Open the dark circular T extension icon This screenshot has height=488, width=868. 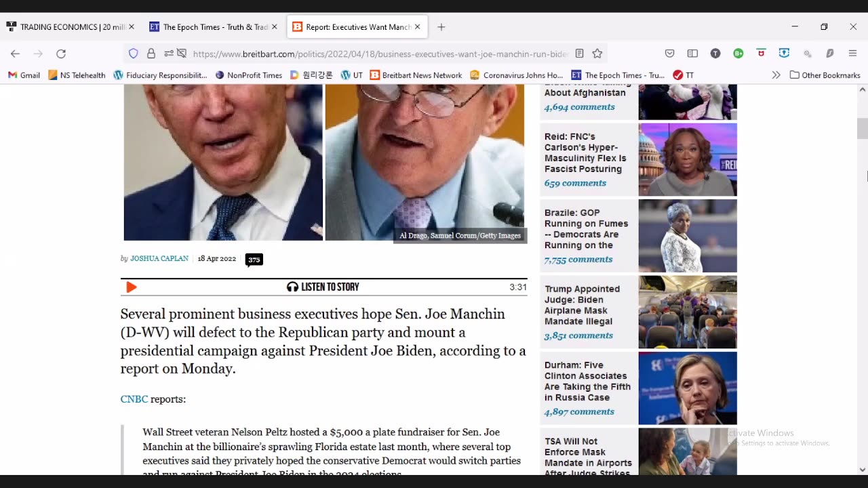point(715,54)
